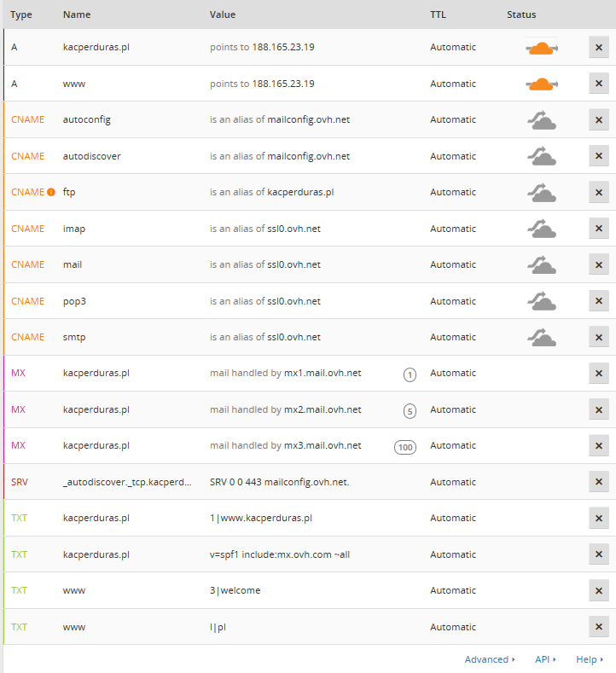The image size is (616, 673).
Task: Enable proxy cloud for autoconfig CNAME
Action: (x=542, y=120)
